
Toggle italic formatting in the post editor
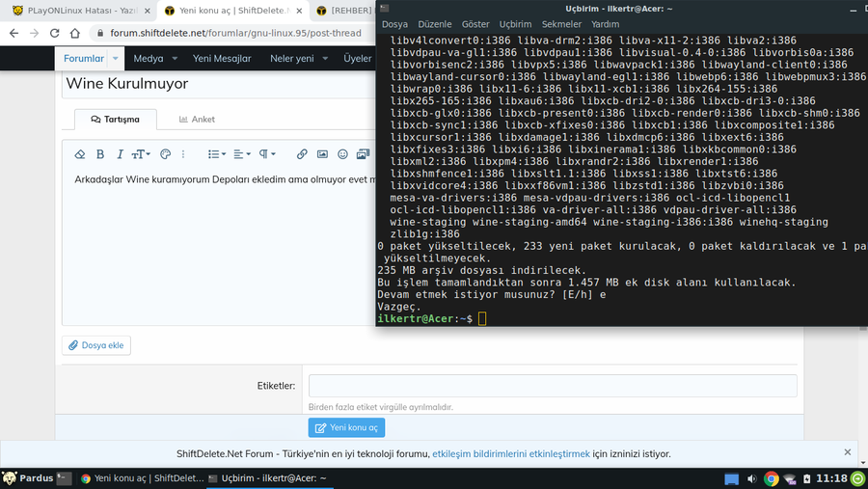120,154
